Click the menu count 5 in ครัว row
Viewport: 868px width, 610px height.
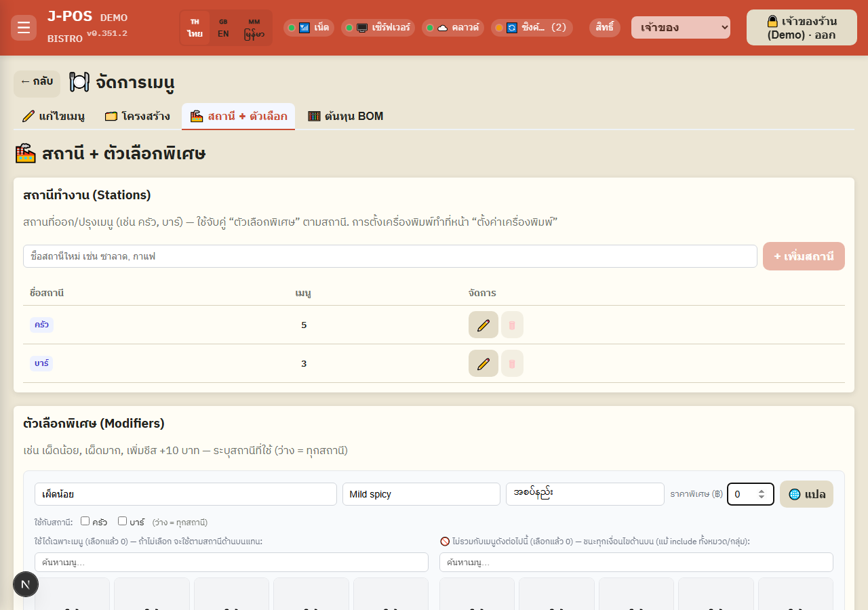point(304,325)
